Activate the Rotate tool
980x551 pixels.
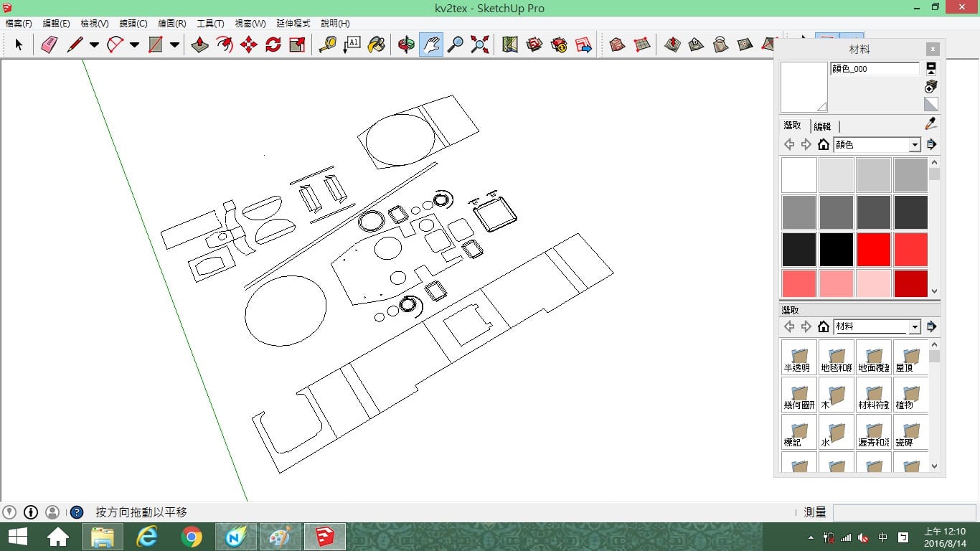[x=273, y=44]
